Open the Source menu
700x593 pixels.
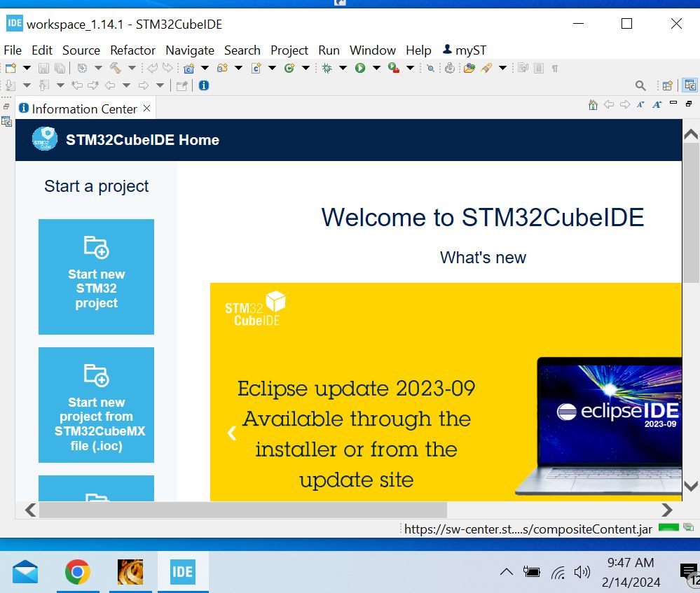[81, 50]
